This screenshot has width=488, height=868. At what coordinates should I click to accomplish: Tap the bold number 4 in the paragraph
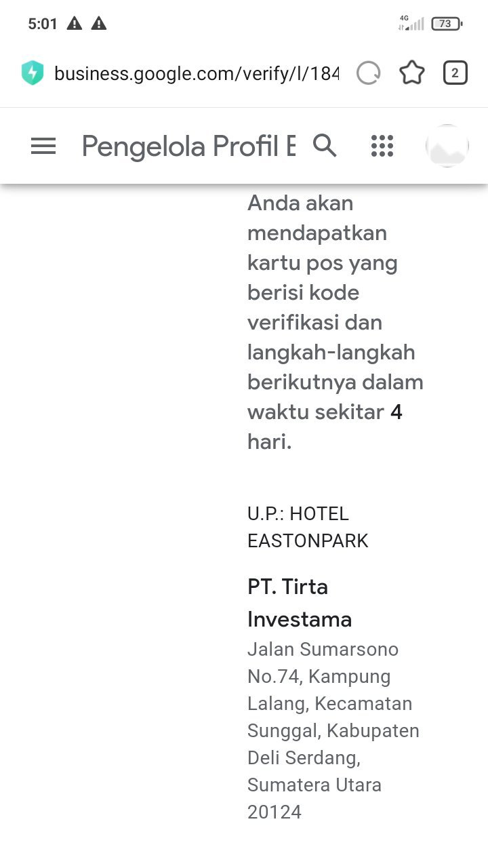coord(396,412)
